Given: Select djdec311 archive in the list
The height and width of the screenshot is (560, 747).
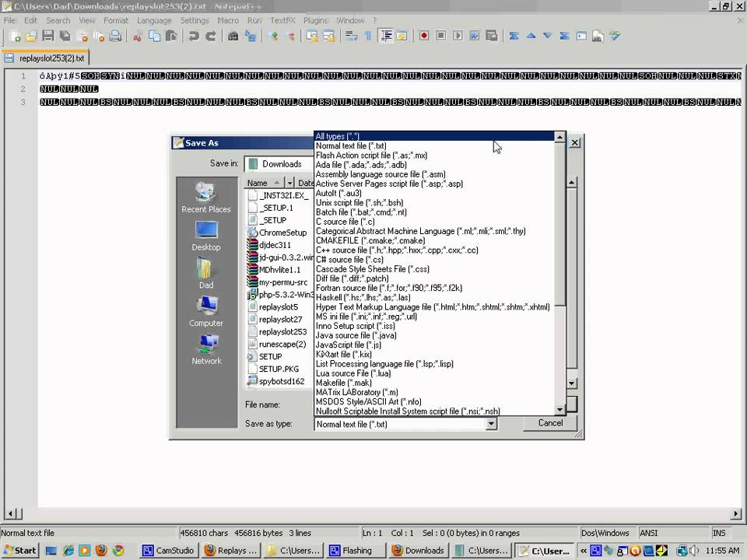Looking at the screenshot, I should click(x=269, y=245).
